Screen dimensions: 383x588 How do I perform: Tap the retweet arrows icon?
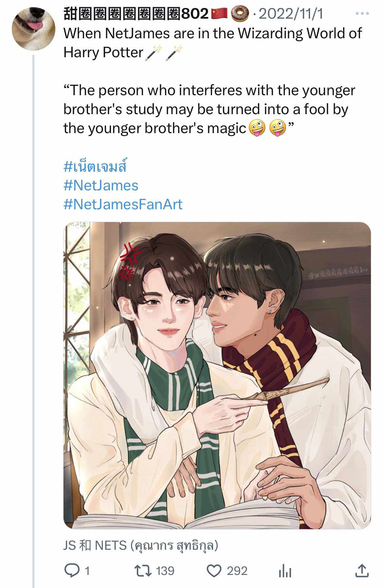coord(143,571)
